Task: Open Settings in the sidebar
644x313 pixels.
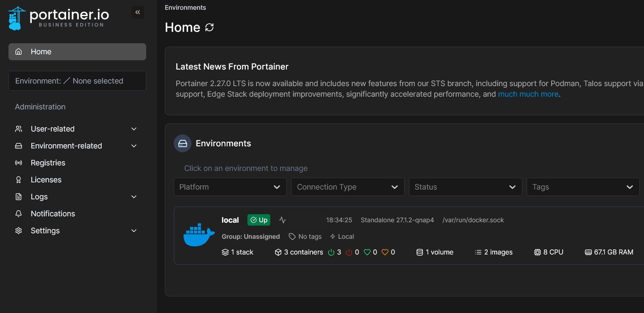Action: [77, 231]
